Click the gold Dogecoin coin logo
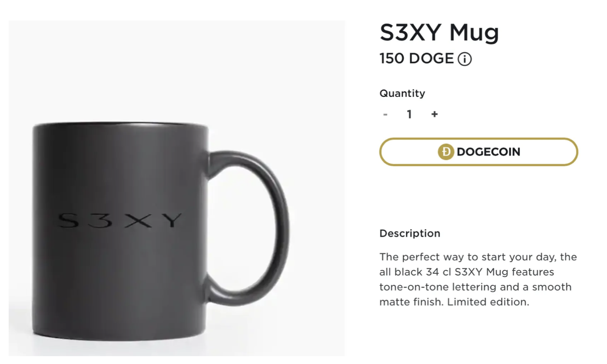The image size is (607, 364). click(x=446, y=152)
